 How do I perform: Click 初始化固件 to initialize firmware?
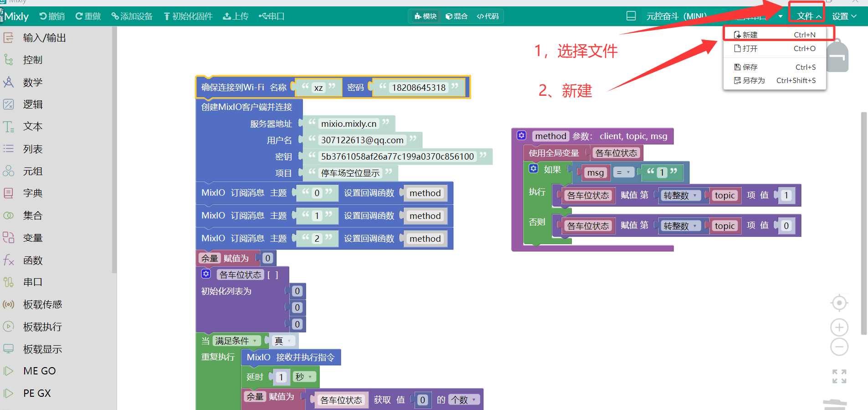click(x=188, y=16)
